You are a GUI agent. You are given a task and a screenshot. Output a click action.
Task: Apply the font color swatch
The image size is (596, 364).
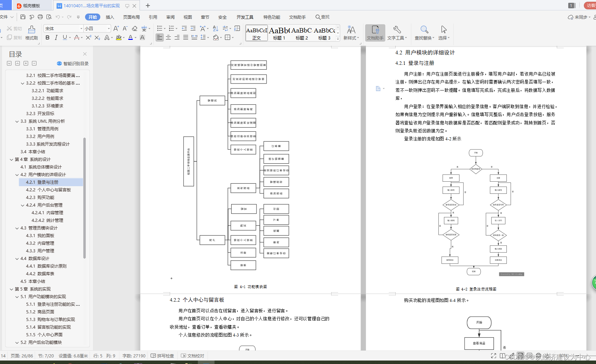pos(131,37)
